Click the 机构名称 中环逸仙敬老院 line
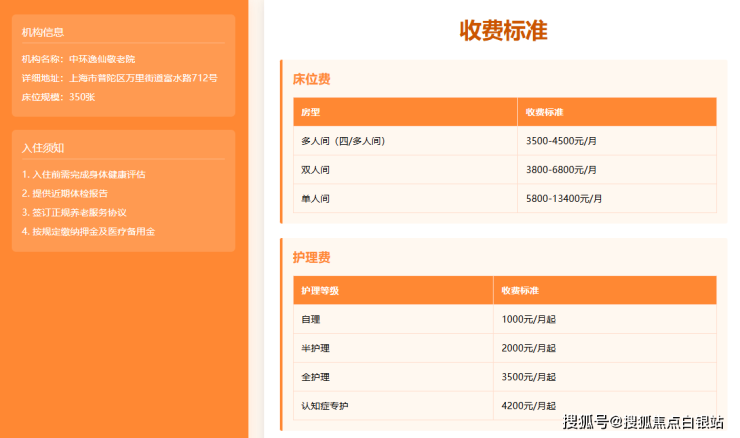 click(x=78, y=59)
